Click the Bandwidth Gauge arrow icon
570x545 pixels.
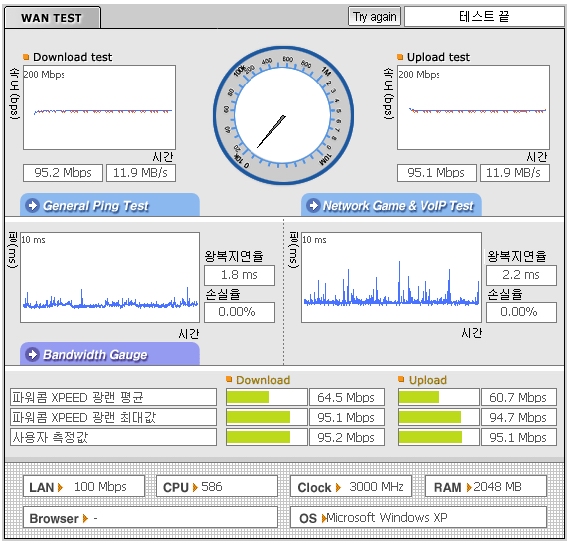tap(32, 354)
